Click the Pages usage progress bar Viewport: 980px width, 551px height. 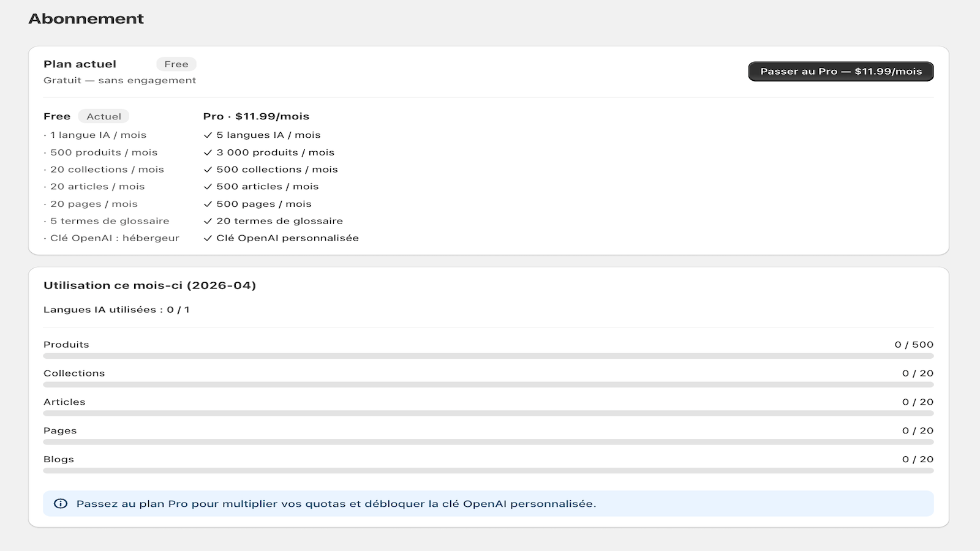pyautogui.click(x=488, y=442)
